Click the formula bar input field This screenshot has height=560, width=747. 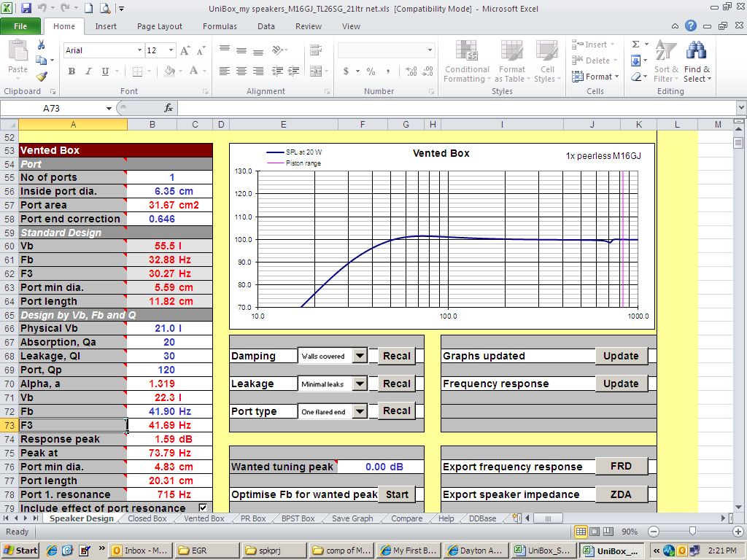coord(457,108)
